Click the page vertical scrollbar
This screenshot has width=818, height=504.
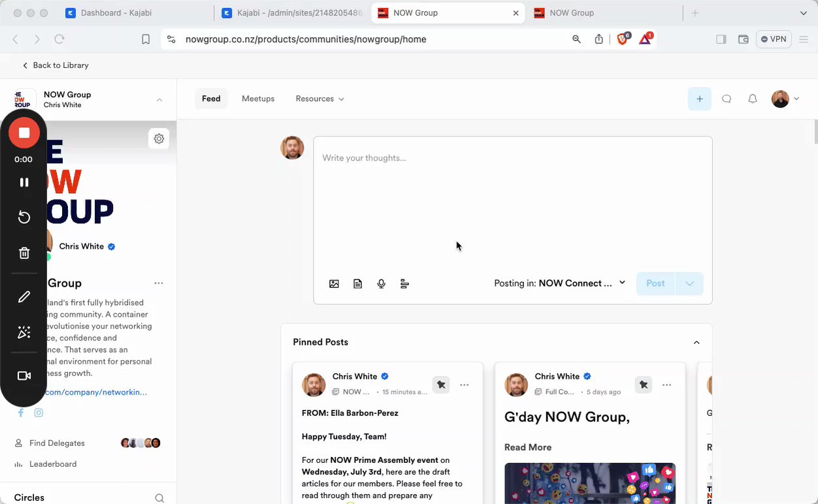pyautogui.click(x=815, y=132)
